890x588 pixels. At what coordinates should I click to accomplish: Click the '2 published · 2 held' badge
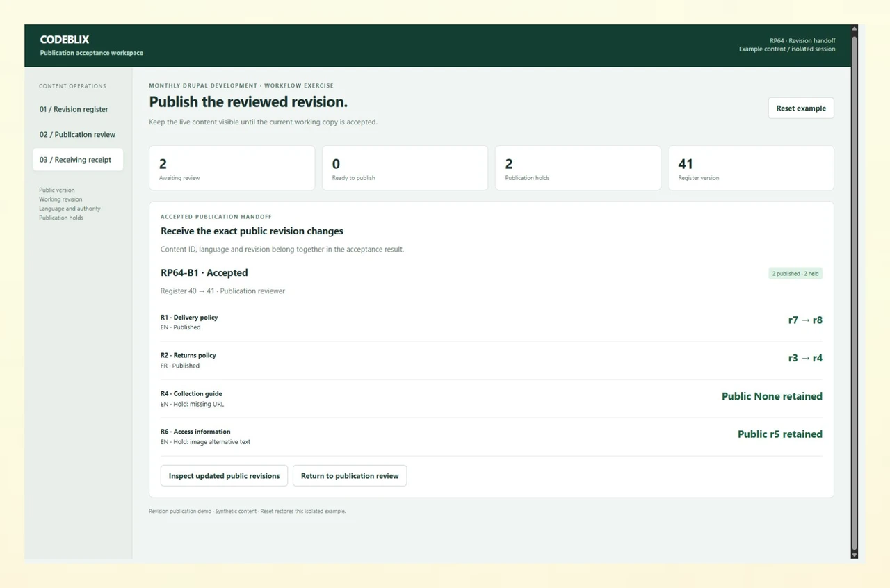pos(795,274)
